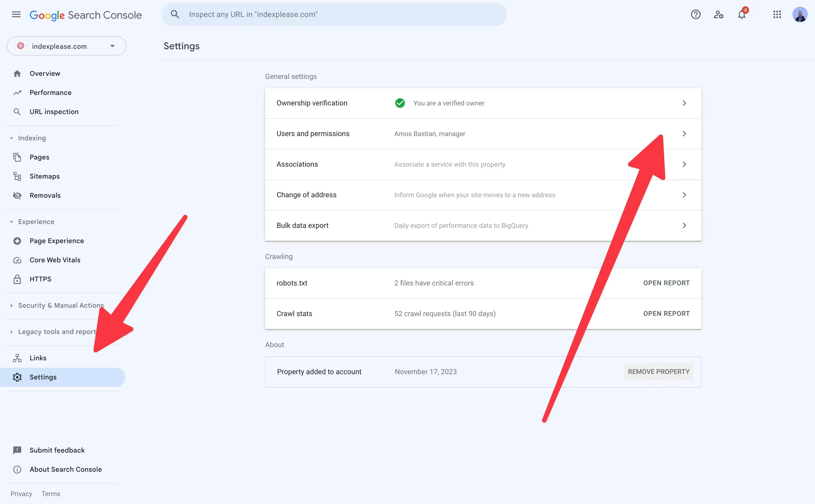Open the Privacy link
The height and width of the screenshot is (504, 815).
(x=21, y=494)
